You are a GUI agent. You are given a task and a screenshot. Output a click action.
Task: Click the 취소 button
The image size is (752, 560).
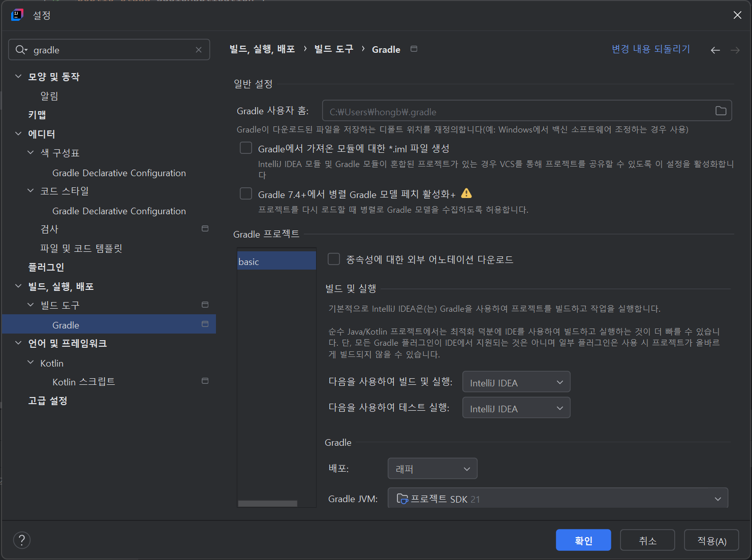(x=647, y=540)
